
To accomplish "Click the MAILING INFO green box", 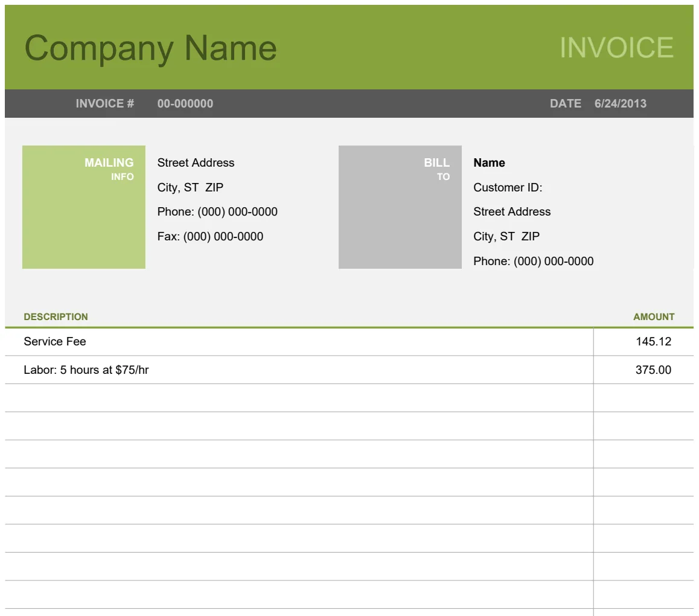I will click(84, 207).
